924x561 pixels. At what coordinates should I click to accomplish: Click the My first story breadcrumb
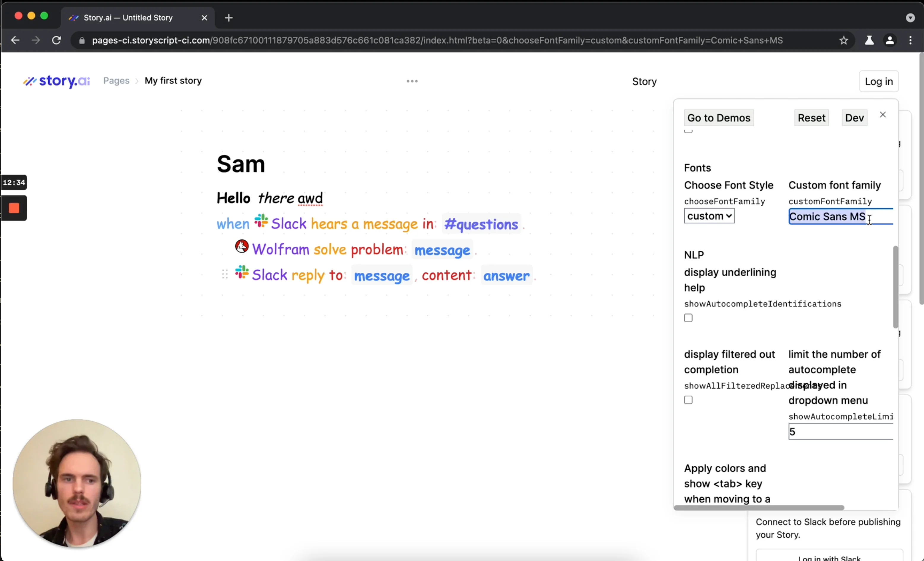tap(173, 81)
